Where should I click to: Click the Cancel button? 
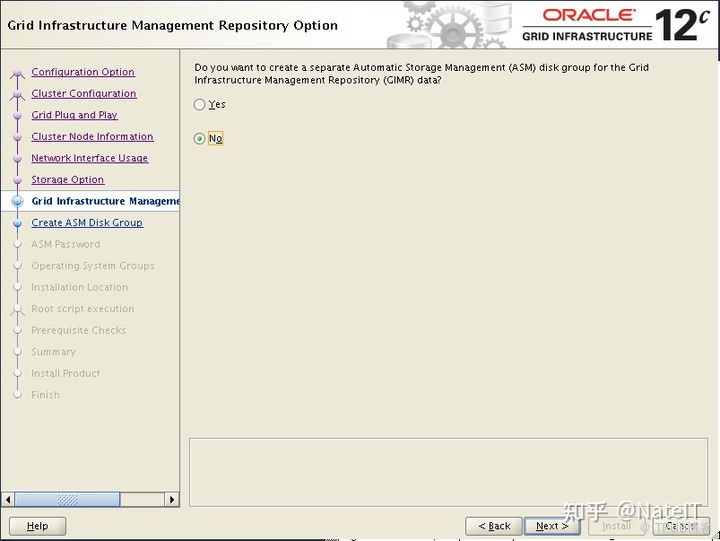click(681, 526)
